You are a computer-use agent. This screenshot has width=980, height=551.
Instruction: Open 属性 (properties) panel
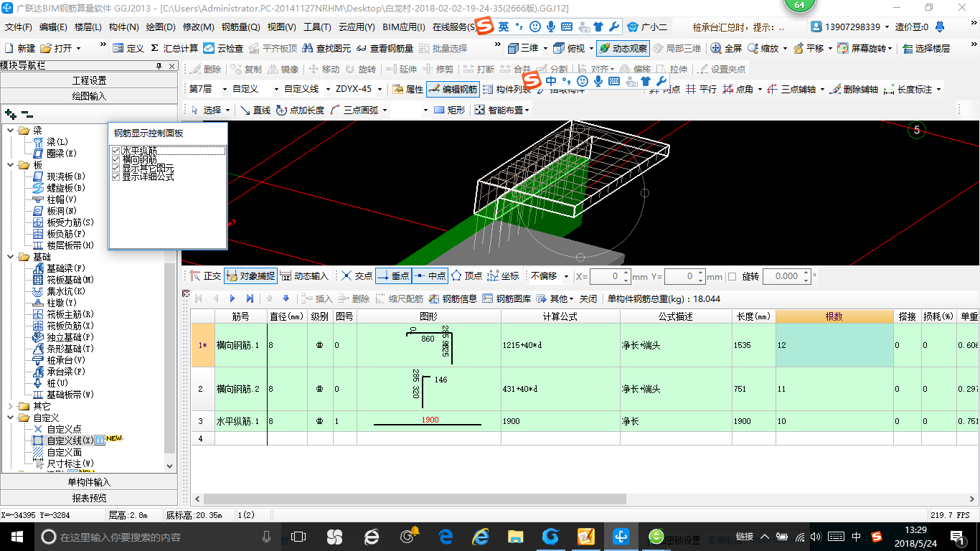(407, 90)
